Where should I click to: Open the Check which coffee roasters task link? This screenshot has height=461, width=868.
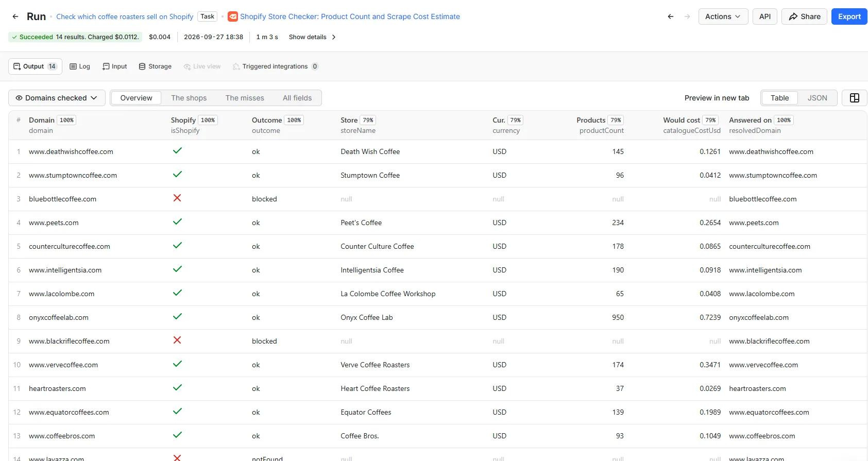125,16
